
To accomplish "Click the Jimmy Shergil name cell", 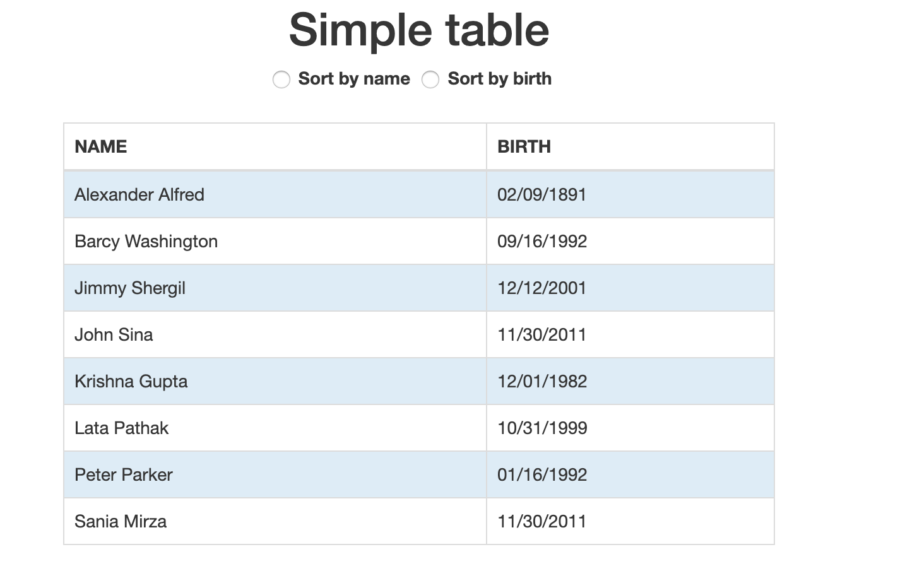I will point(130,288).
